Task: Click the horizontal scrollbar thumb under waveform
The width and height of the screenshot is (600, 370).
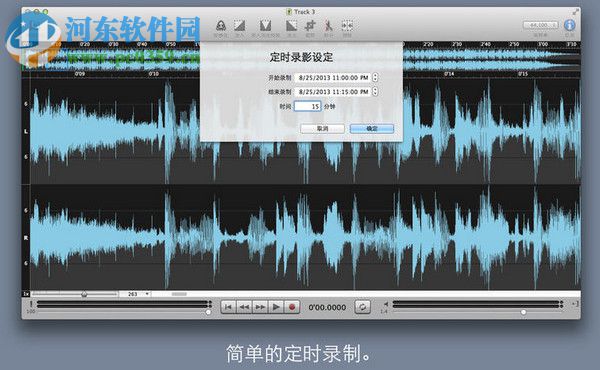Action: click(179, 294)
